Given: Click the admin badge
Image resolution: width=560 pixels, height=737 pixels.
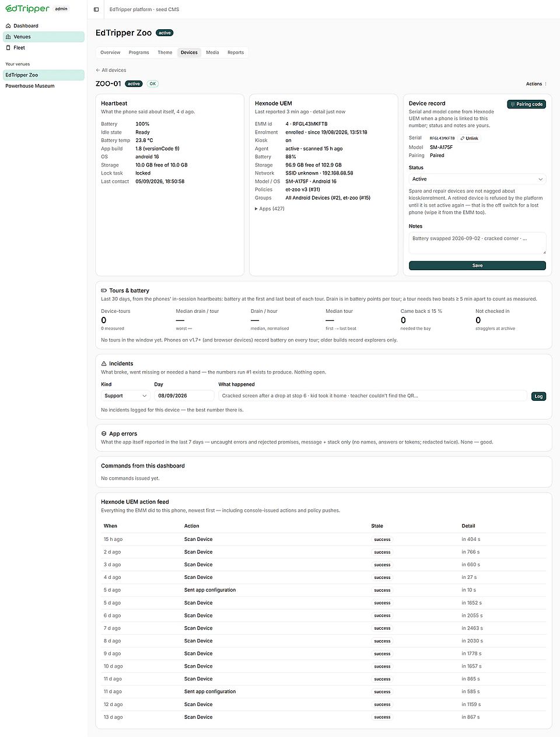Looking at the screenshot, I should [61, 9].
